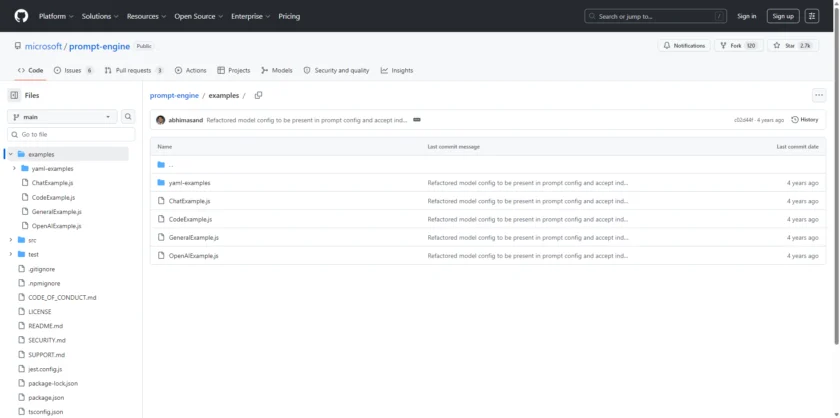The image size is (840, 418).
Task: View commit History
Action: point(805,120)
